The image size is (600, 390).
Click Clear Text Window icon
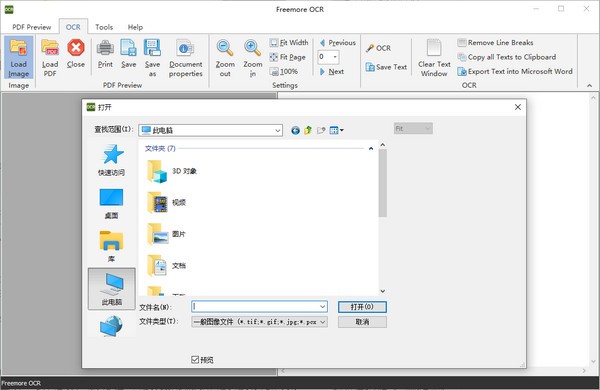434,48
